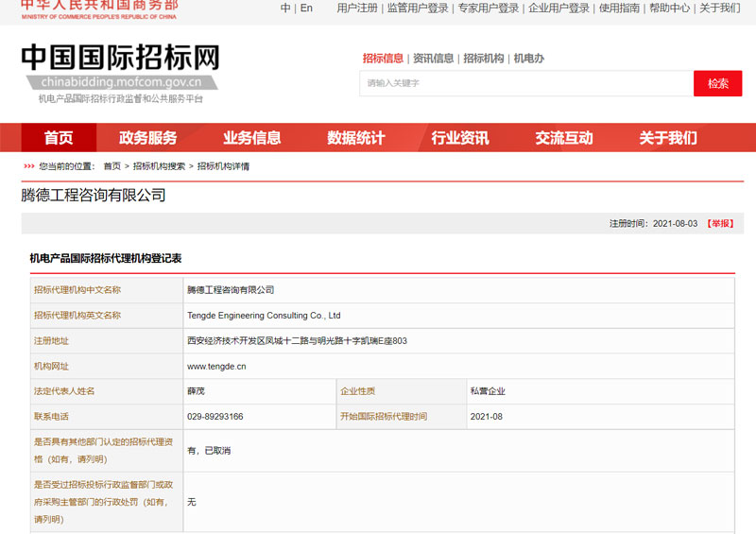Navigate to 关于我们 page

pos(668,138)
